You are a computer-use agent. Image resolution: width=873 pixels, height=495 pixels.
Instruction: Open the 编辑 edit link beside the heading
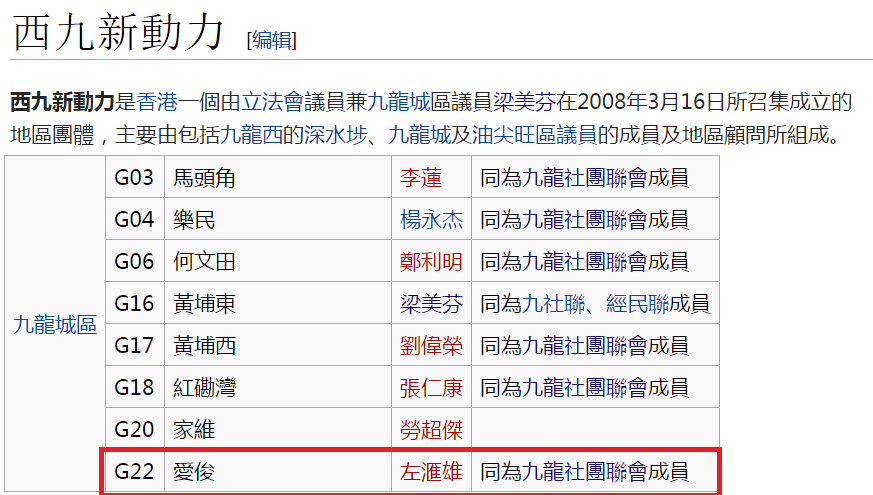(272, 40)
